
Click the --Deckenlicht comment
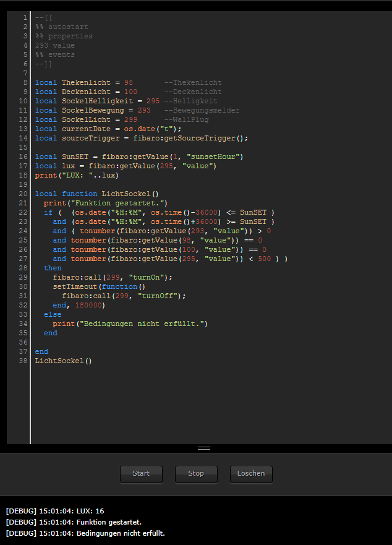pos(193,92)
